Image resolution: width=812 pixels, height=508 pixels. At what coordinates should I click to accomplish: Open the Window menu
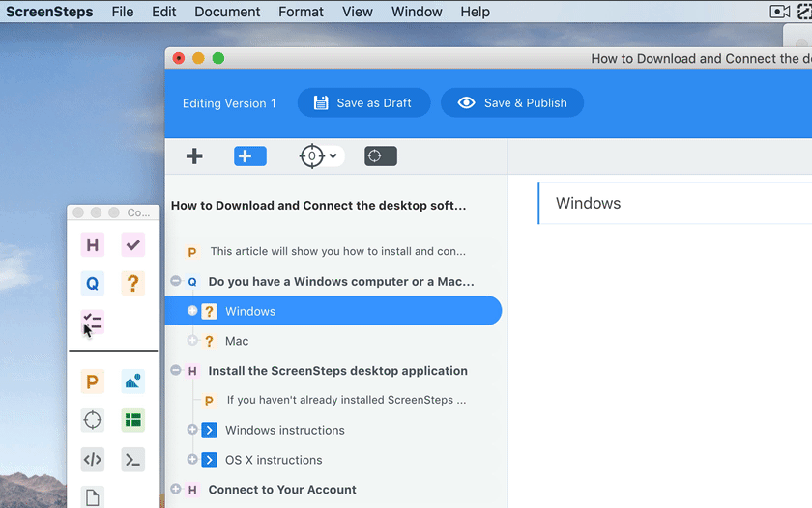click(417, 12)
